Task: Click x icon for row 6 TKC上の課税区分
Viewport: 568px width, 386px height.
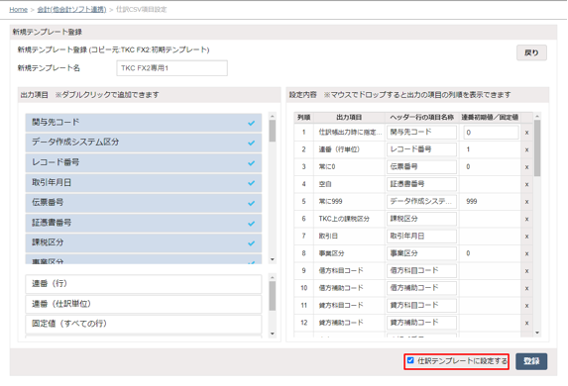Action: [x=527, y=219]
